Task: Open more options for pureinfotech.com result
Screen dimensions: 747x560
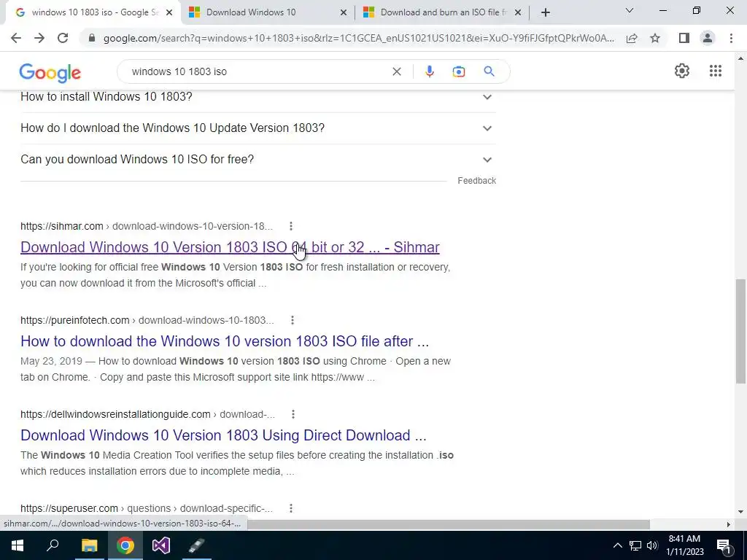Action: pyautogui.click(x=293, y=321)
